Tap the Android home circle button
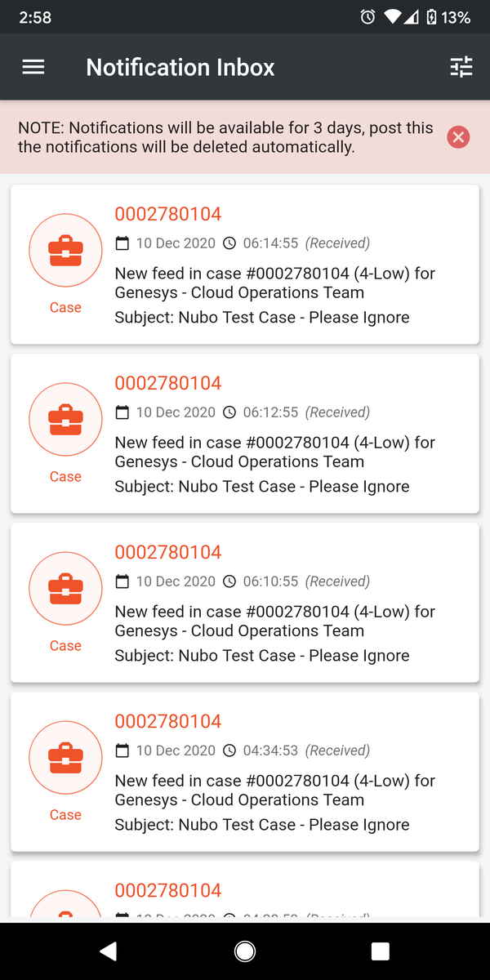 pyautogui.click(x=244, y=951)
